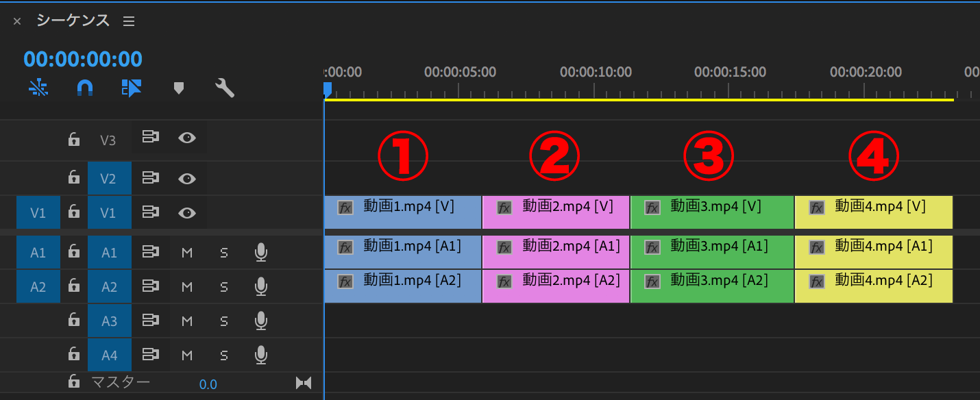Click the V1 source patching button
980x400 pixels.
38,212
